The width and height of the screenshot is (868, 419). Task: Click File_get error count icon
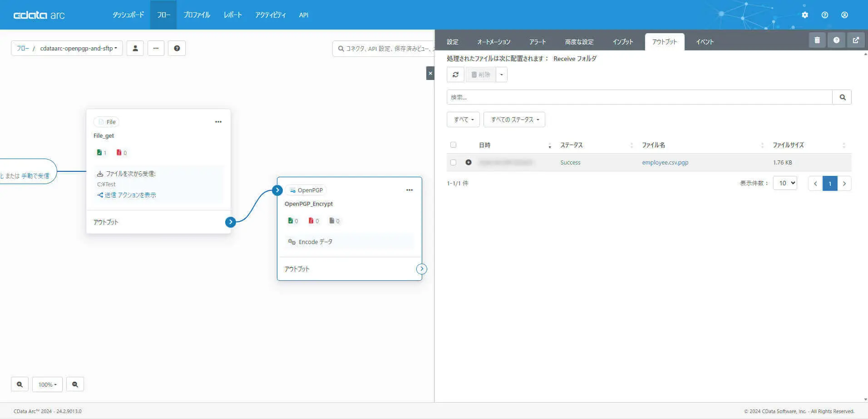[119, 153]
